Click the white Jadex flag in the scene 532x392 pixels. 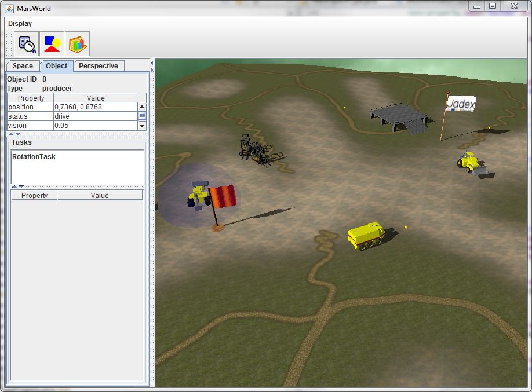pyautogui.click(x=460, y=104)
